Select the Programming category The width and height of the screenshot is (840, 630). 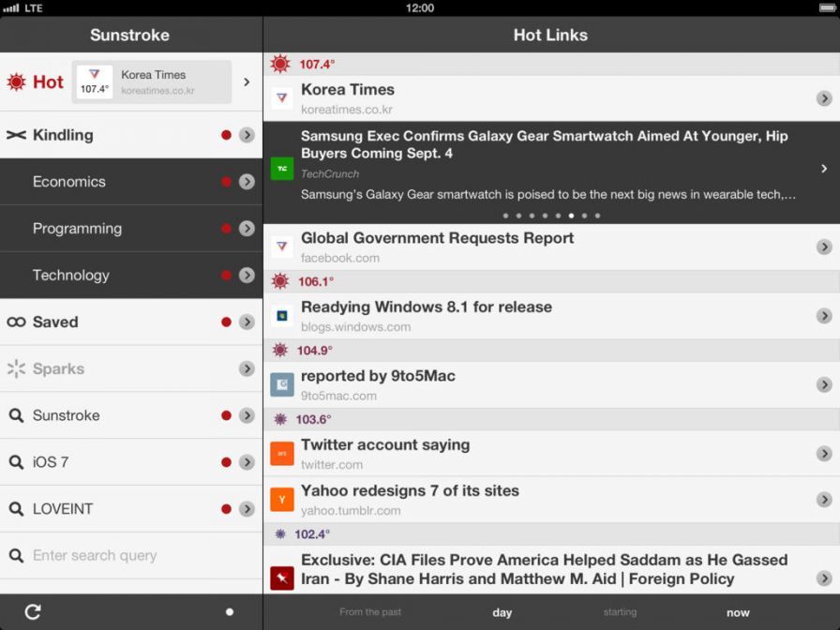[x=78, y=229]
